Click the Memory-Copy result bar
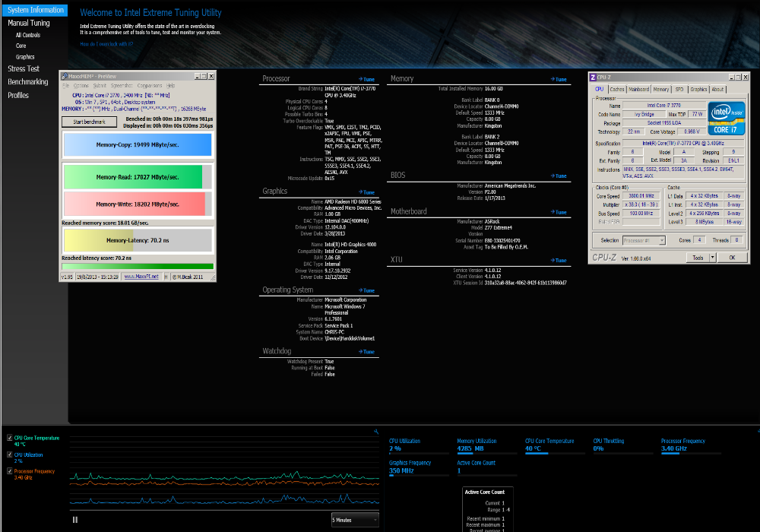 coord(138,145)
